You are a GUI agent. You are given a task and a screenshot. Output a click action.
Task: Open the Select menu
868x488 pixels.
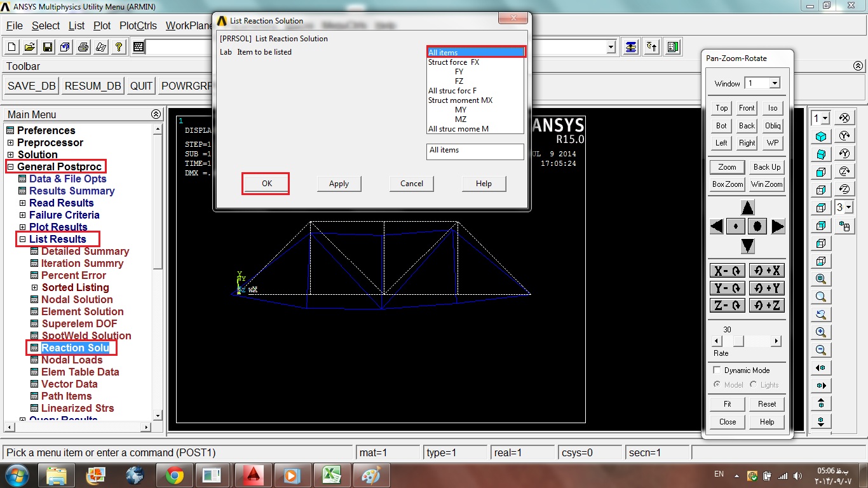46,25
